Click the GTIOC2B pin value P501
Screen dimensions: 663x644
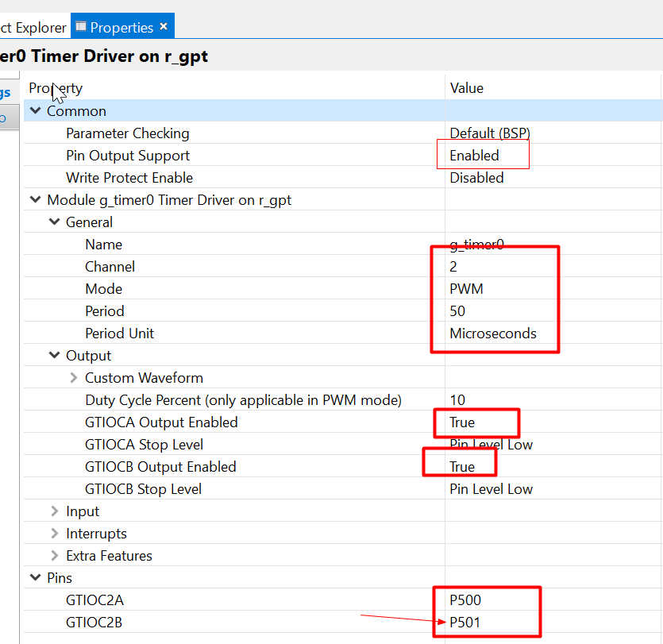[x=465, y=623]
